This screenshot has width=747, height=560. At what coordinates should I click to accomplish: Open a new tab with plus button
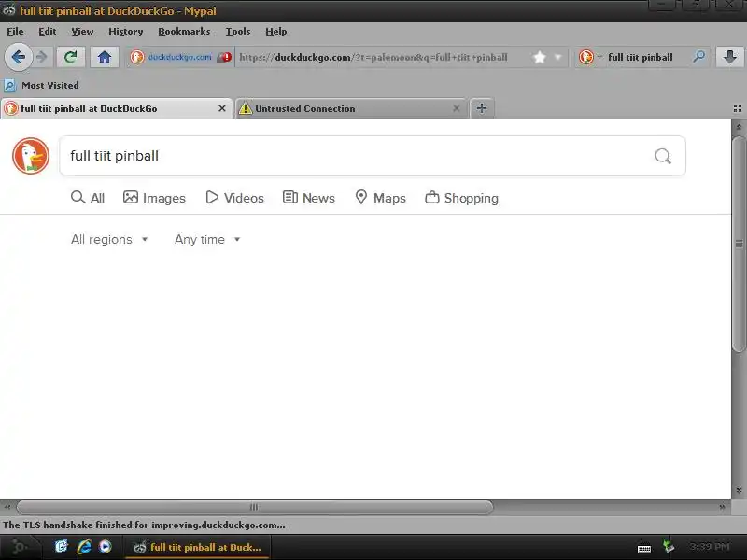(482, 108)
